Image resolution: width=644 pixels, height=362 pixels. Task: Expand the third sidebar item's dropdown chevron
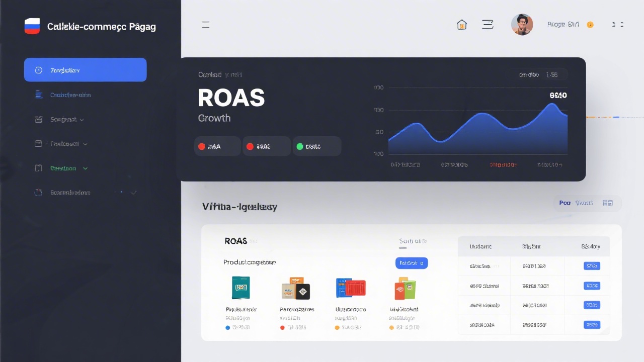click(82, 119)
